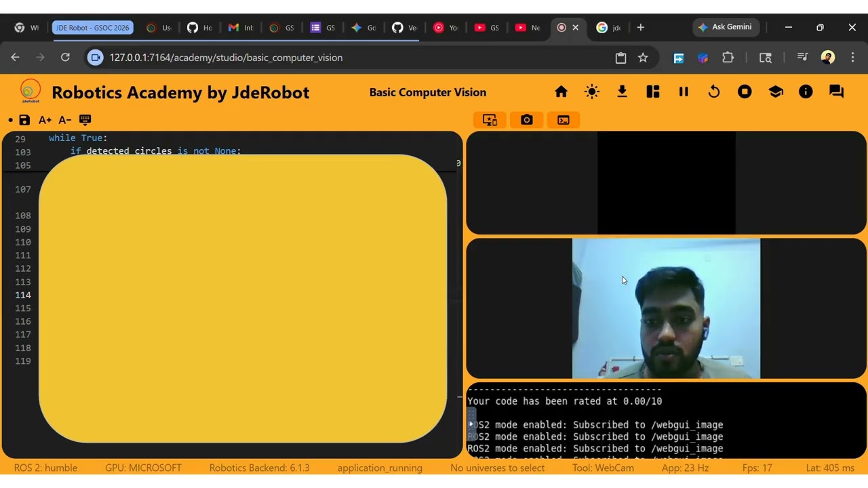Stop the application with the stop icon

pyautogui.click(x=745, y=91)
